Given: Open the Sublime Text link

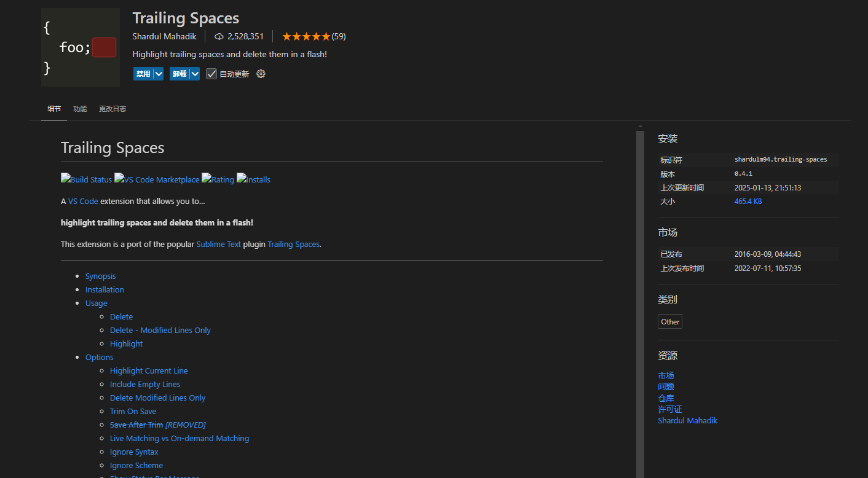Looking at the screenshot, I should pos(219,244).
